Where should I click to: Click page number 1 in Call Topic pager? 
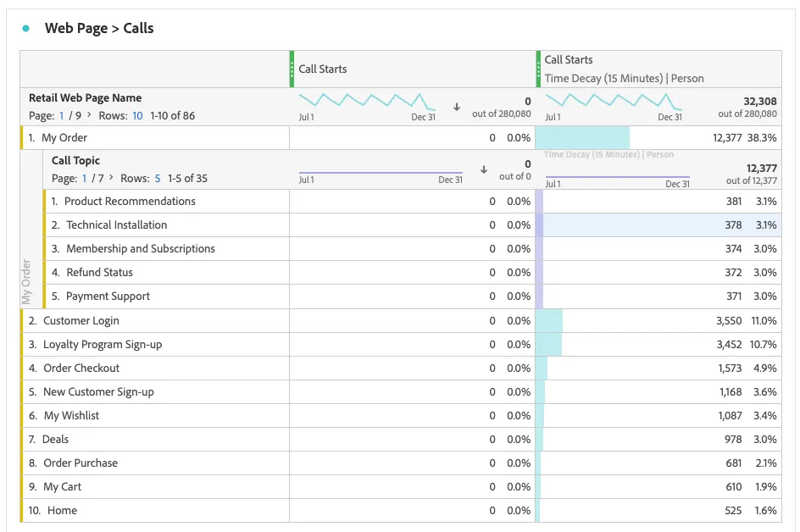click(84, 179)
